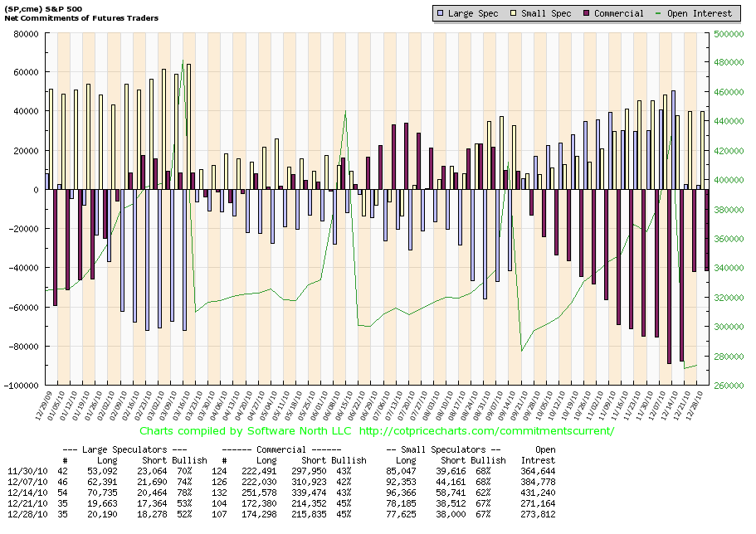Click open interest value 431,240
This screenshot has width=756, height=534.
tap(538, 493)
